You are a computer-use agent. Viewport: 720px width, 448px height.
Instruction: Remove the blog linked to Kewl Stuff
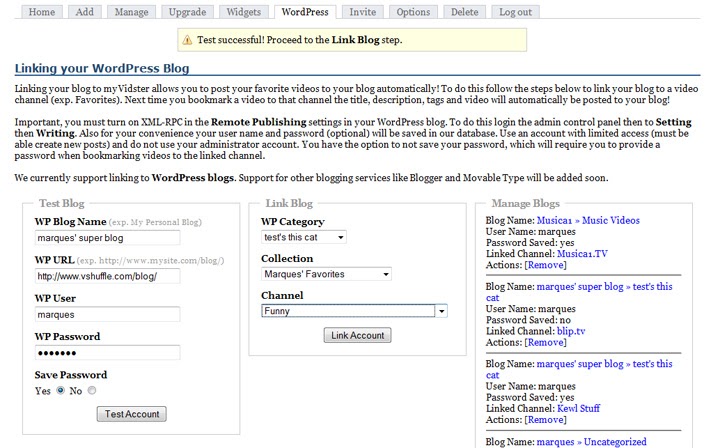[x=546, y=420]
